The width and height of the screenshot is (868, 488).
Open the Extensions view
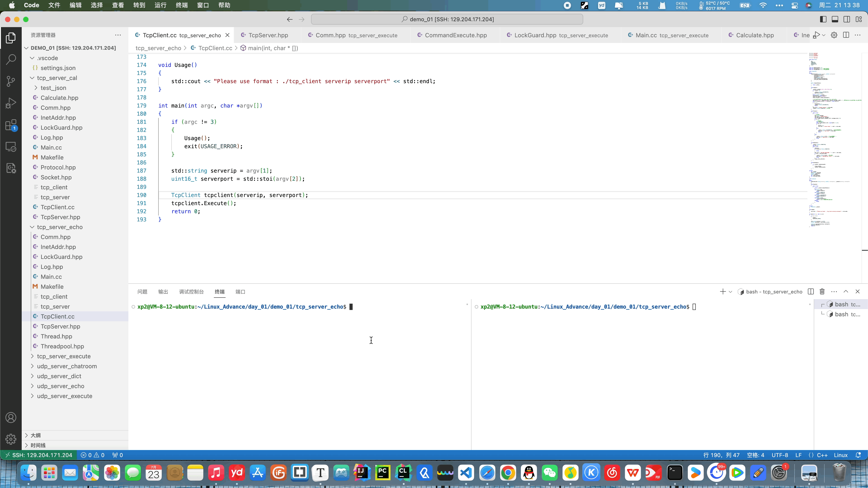pos(11,125)
